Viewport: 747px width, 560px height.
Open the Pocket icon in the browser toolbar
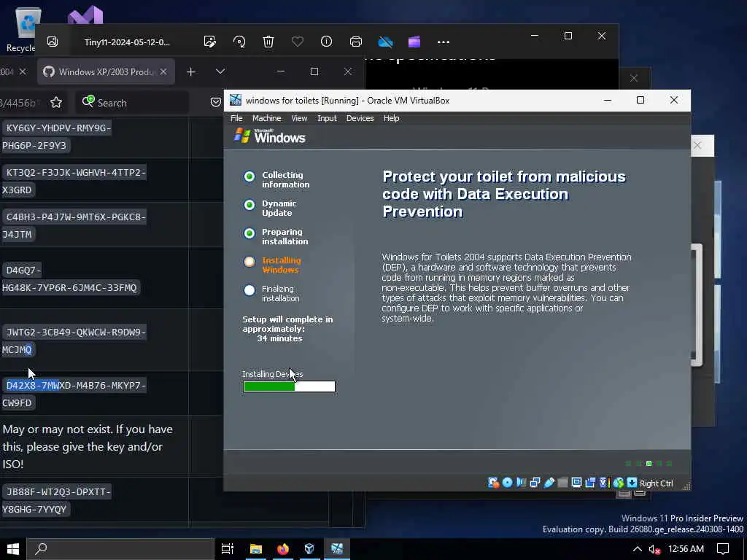(x=216, y=102)
